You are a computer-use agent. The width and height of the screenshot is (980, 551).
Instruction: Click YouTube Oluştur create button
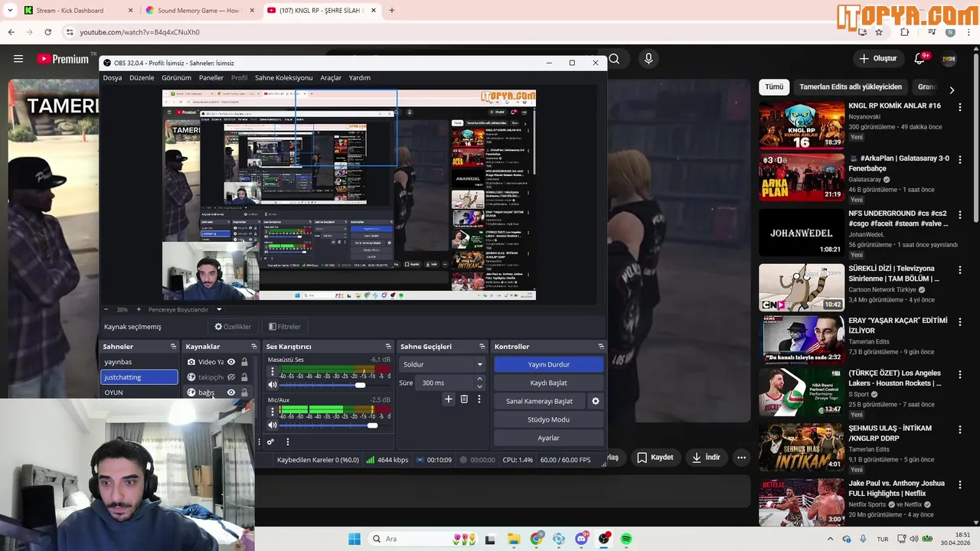(x=877, y=58)
